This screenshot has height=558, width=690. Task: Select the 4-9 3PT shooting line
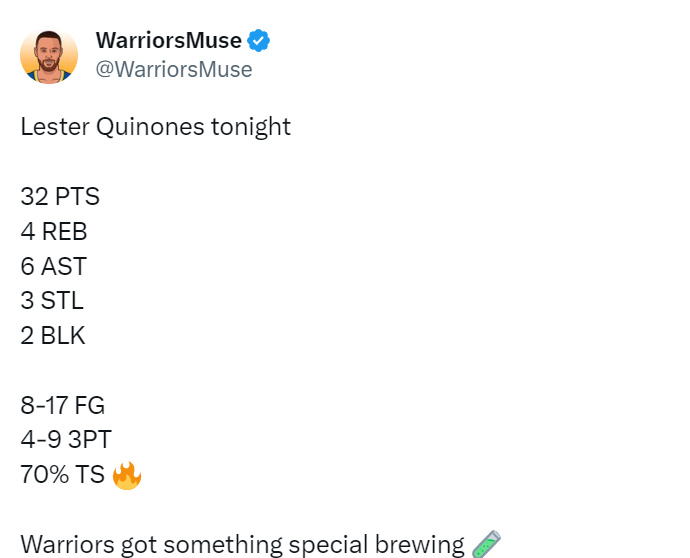65,440
